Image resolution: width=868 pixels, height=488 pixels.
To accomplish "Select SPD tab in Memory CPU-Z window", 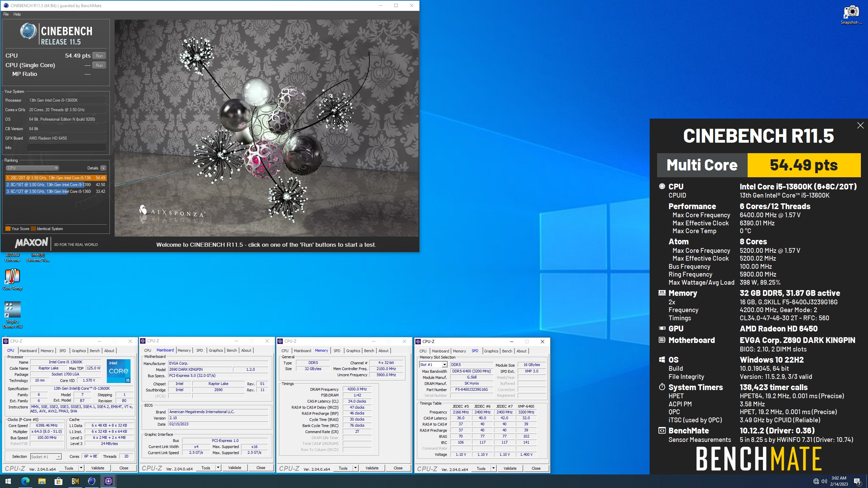I will [x=337, y=351].
